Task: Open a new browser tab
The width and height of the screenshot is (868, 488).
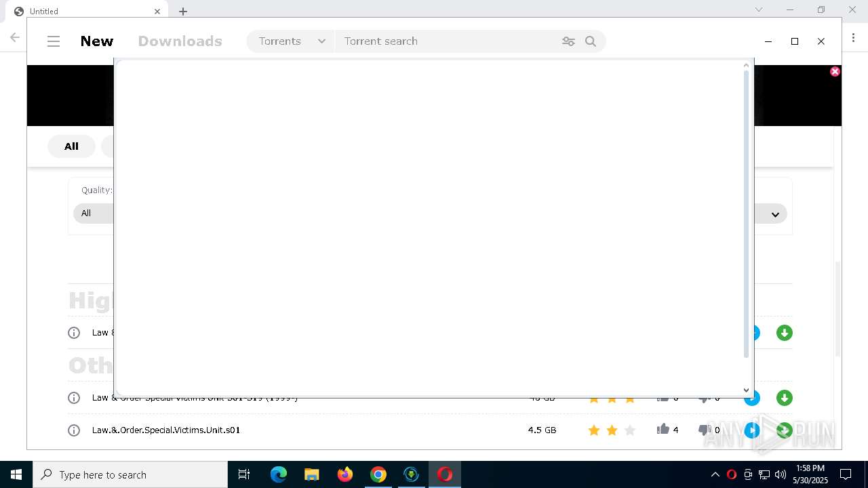Action: point(183,12)
